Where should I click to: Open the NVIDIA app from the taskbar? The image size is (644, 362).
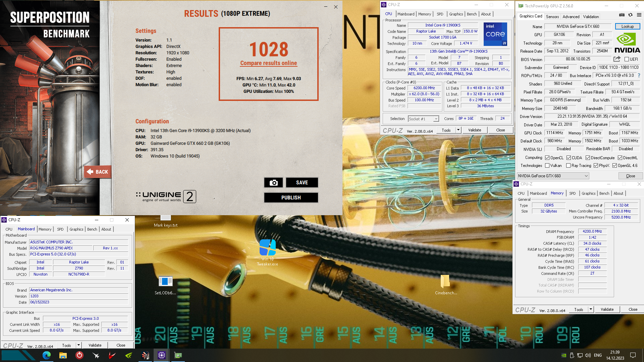129,355
